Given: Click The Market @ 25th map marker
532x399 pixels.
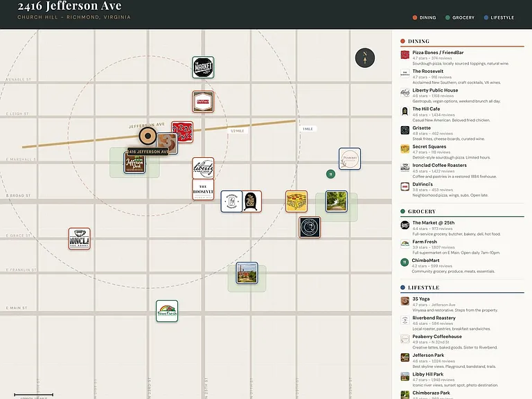Looking at the screenshot, I should [203, 67].
